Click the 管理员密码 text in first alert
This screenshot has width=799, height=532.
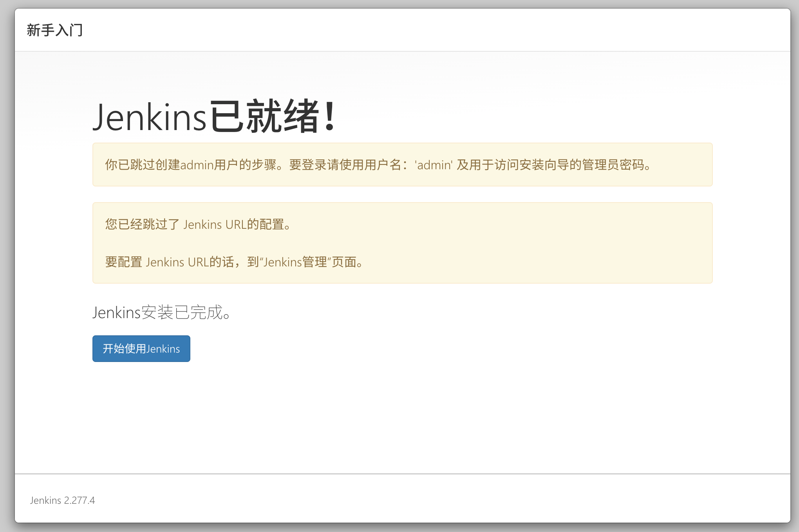(612, 165)
